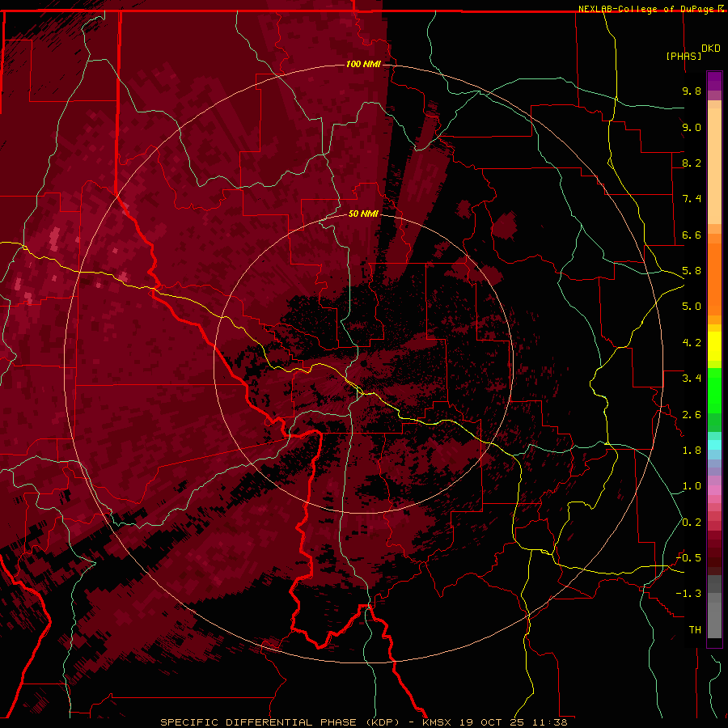Click the purple top segment of the color bar
This screenshot has width=728, height=728.
(x=714, y=81)
